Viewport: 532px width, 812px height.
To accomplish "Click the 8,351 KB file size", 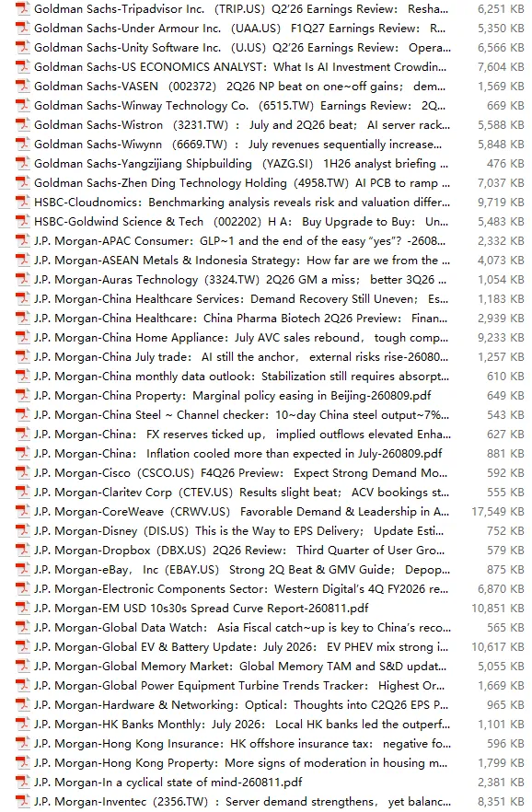I will coord(501,802).
